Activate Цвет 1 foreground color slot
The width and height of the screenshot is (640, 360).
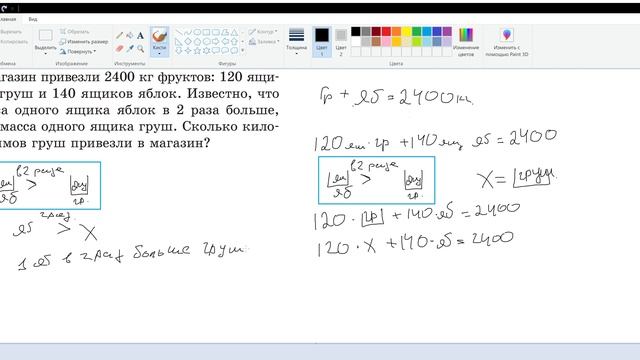322,42
